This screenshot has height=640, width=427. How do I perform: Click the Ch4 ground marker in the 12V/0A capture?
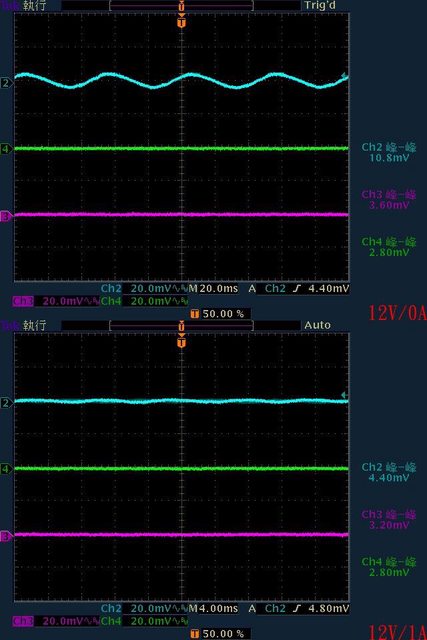(6, 149)
